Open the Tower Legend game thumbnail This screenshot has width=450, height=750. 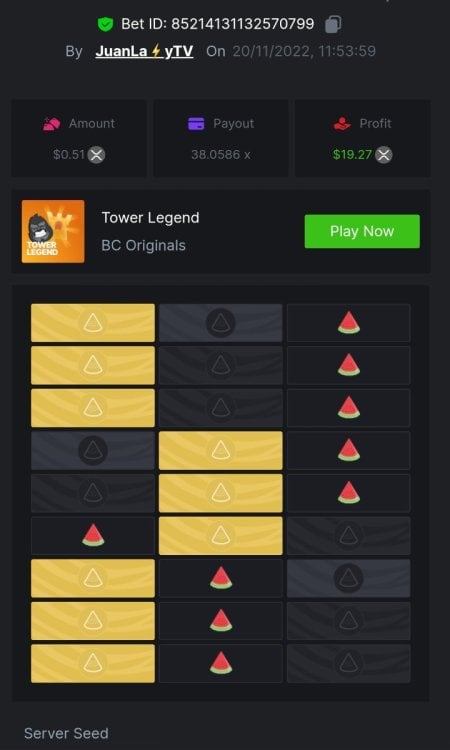tap(53, 232)
